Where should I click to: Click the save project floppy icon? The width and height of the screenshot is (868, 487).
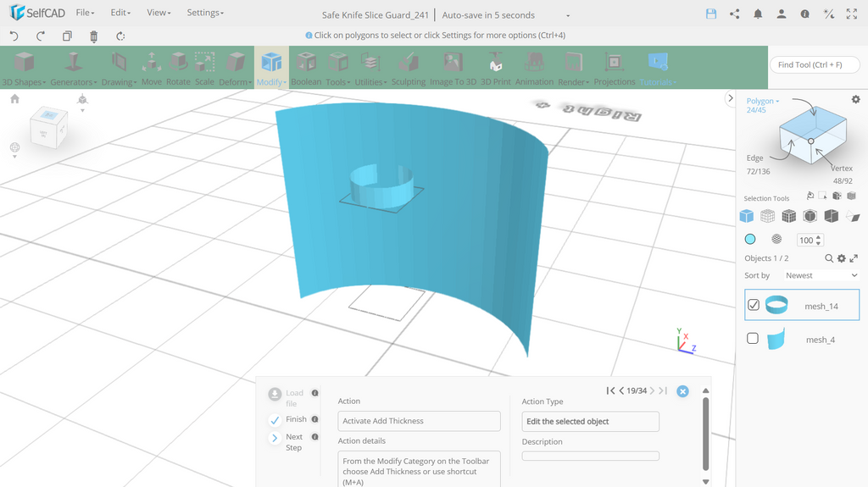[711, 14]
